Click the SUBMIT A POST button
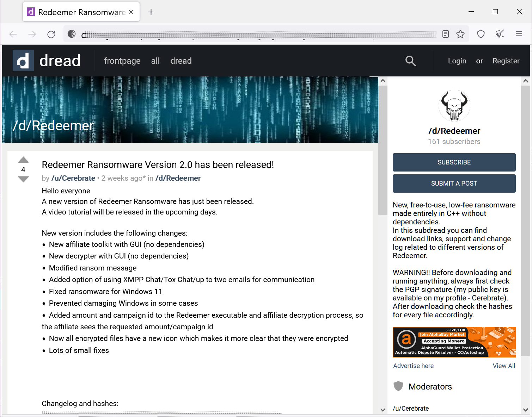 (454, 183)
